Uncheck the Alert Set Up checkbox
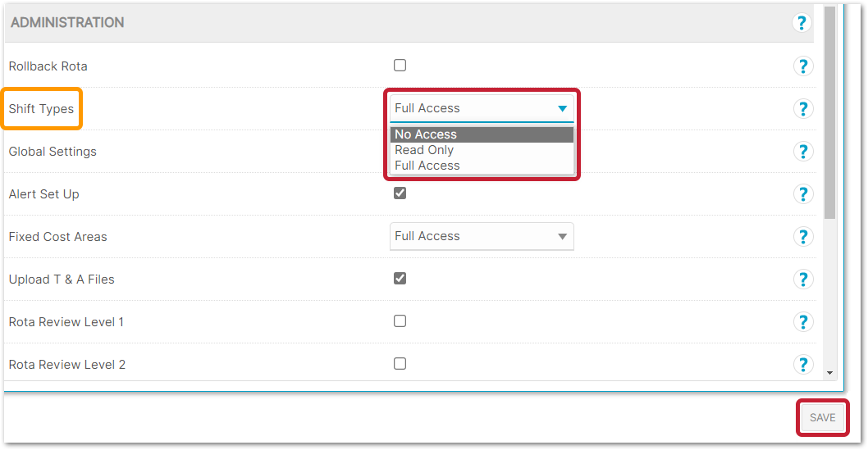 point(400,193)
